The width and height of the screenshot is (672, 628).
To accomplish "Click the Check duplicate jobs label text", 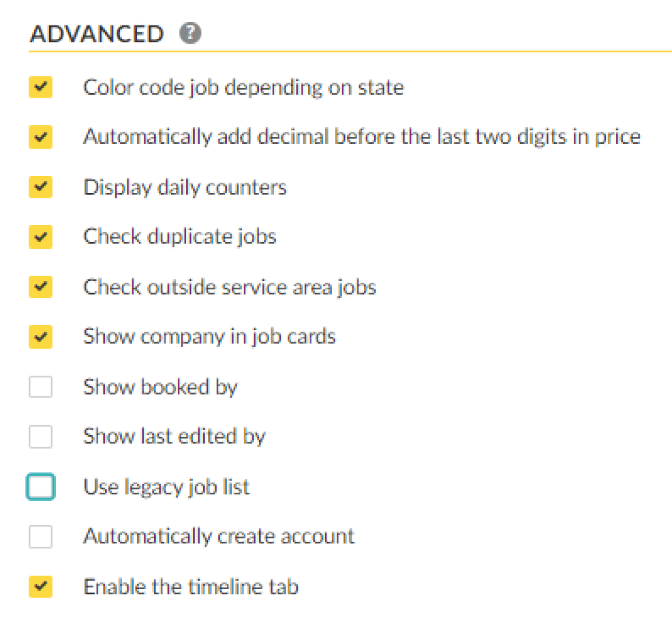I will click(180, 237).
